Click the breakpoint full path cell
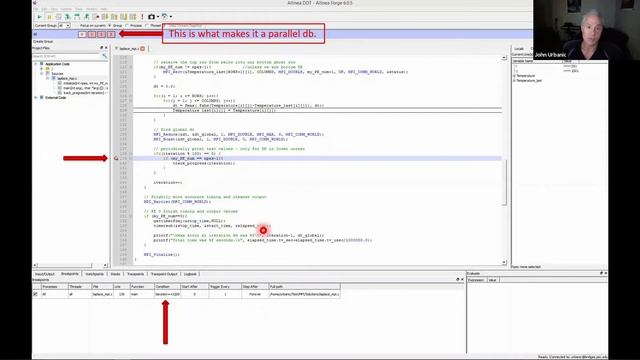Image resolution: width=640 pixels, height=360 pixels. pos(304,294)
